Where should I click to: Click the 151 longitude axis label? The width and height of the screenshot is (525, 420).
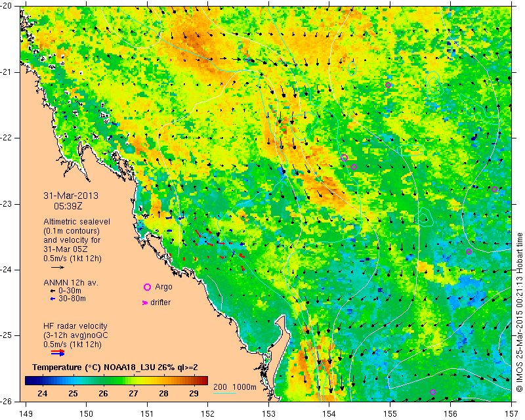[x=147, y=414]
